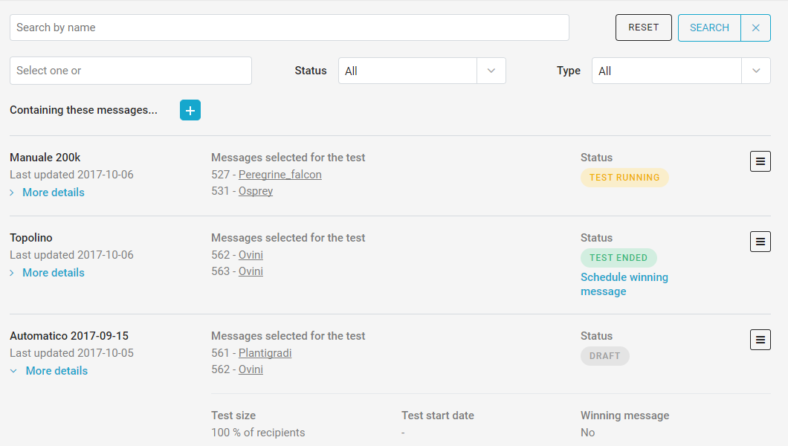Open the Type dropdown
Image resolution: width=788 pixels, height=446 pixels.
681,71
